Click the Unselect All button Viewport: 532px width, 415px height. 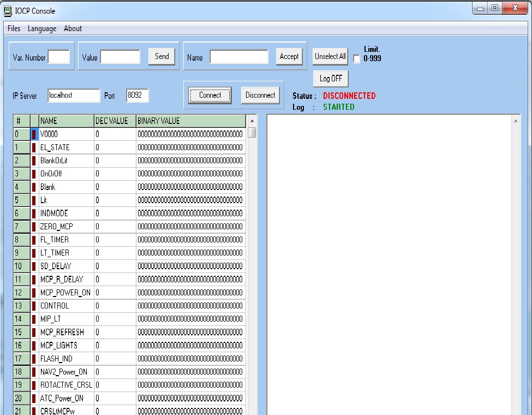[330, 56]
